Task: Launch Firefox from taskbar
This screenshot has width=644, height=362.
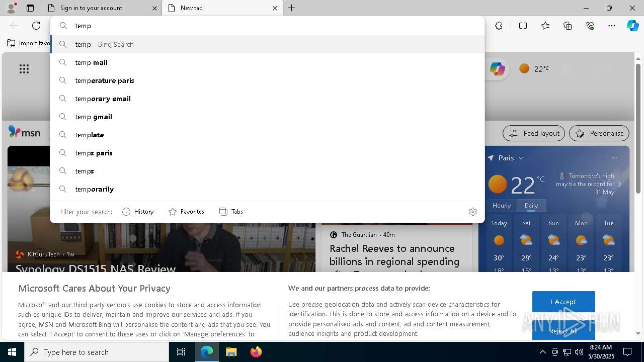Action: tap(256, 352)
